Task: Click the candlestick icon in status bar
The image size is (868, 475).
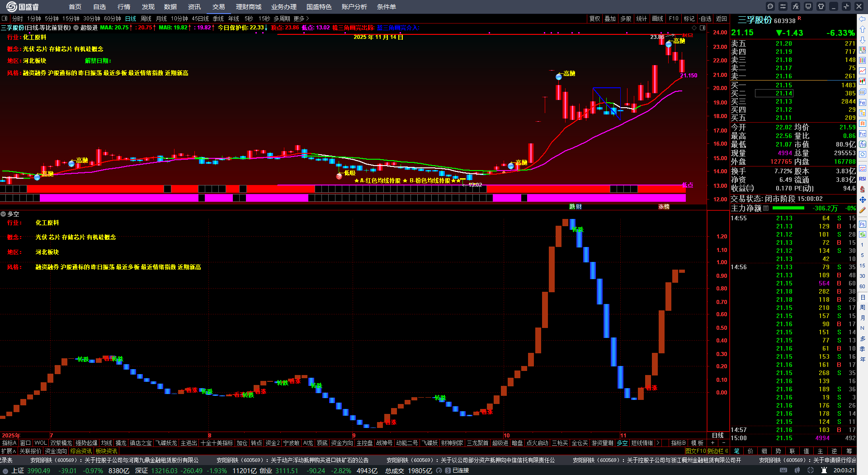Action: click(797, 470)
